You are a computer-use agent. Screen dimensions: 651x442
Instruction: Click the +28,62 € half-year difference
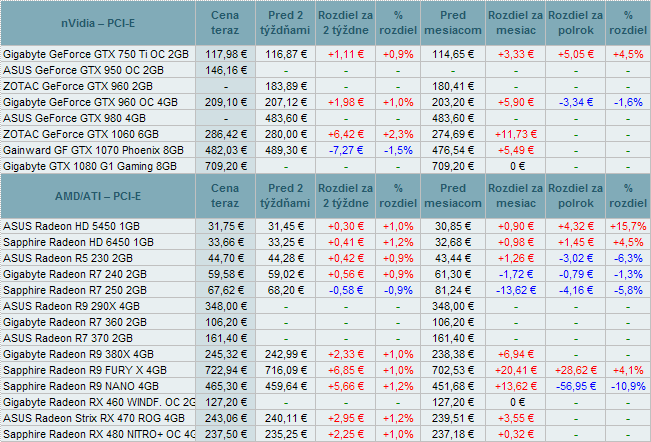[576, 370]
